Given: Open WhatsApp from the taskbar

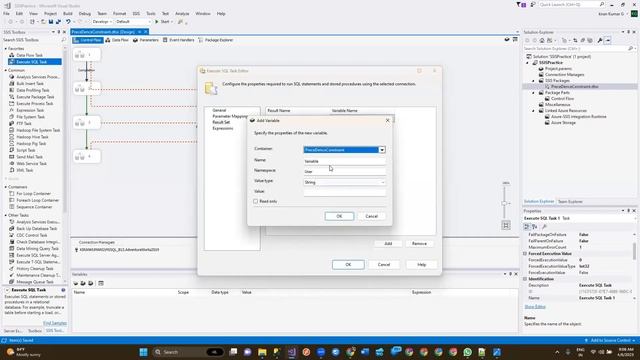Looking at the screenshot, I should 467,352.
